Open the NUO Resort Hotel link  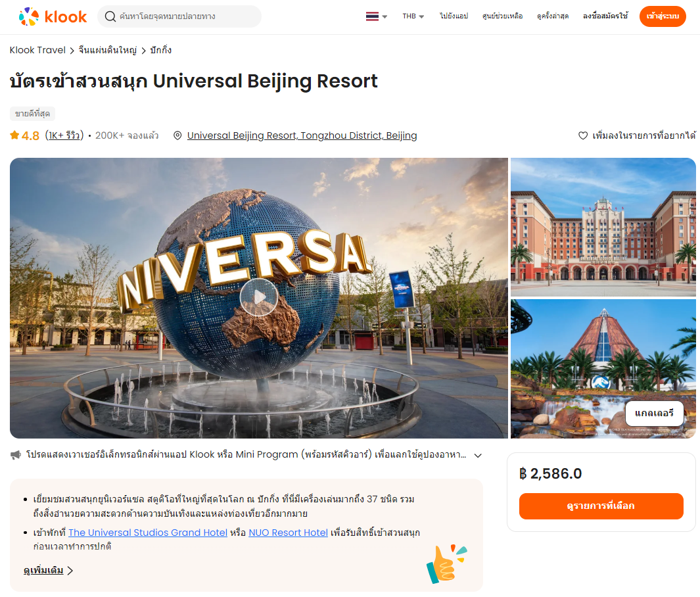[288, 533]
